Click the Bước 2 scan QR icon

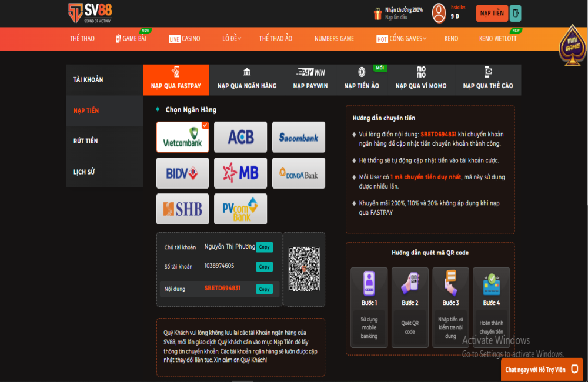click(410, 283)
